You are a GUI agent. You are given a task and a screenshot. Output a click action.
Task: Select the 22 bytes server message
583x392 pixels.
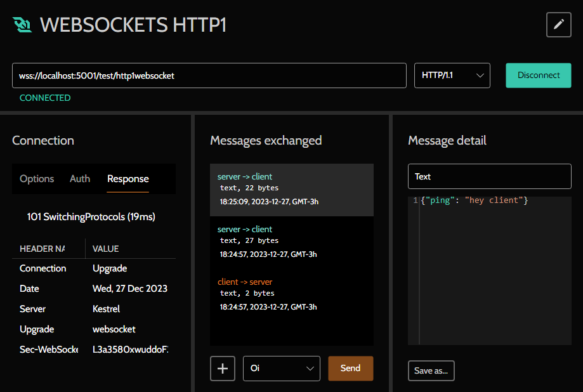pyautogui.click(x=291, y=188)
